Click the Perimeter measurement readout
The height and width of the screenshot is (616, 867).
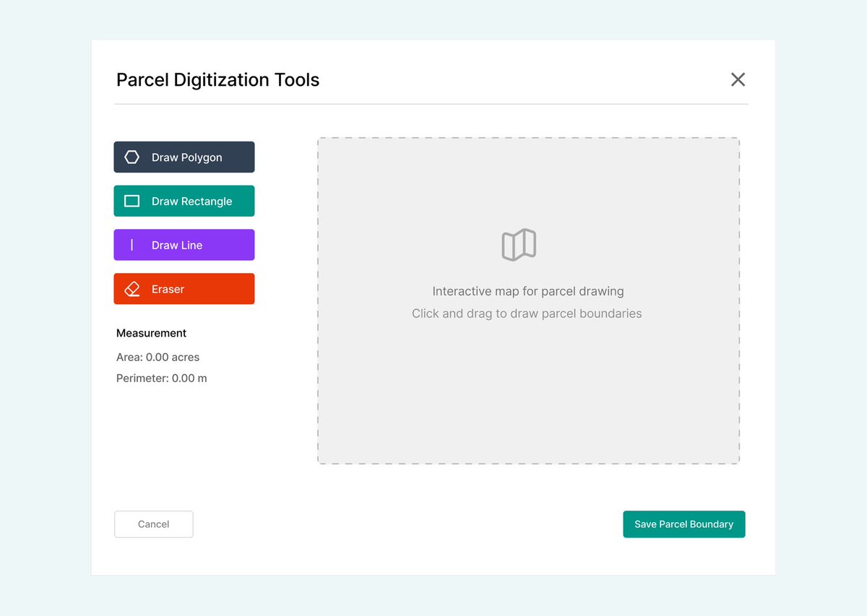[161, 378]
